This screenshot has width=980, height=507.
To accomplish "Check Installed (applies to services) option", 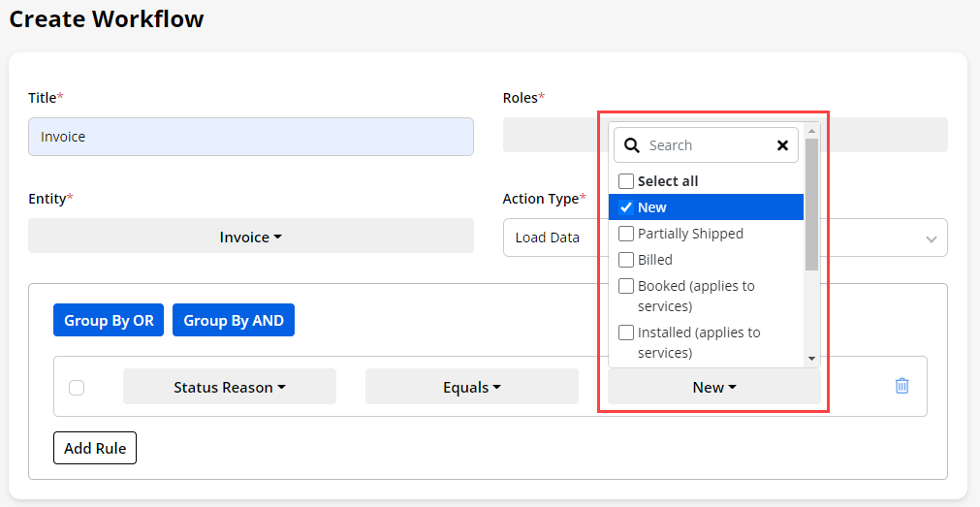I will tap(626, 333).
